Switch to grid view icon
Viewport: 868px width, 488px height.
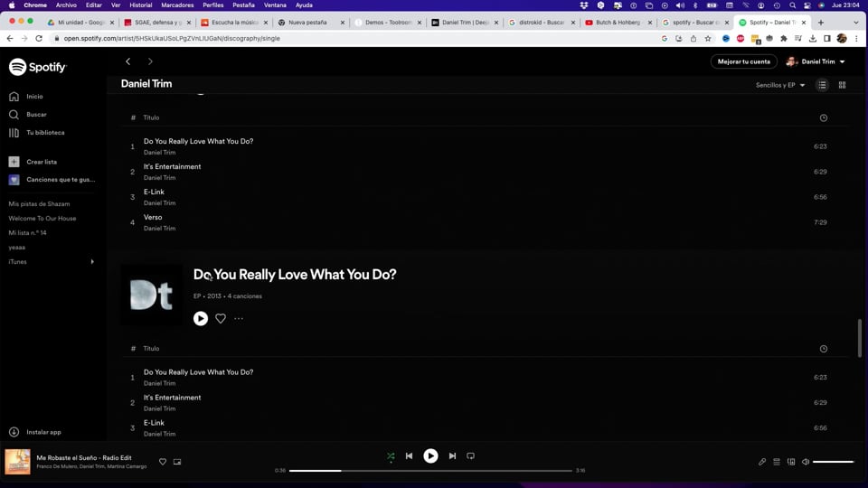pos(842,85)
